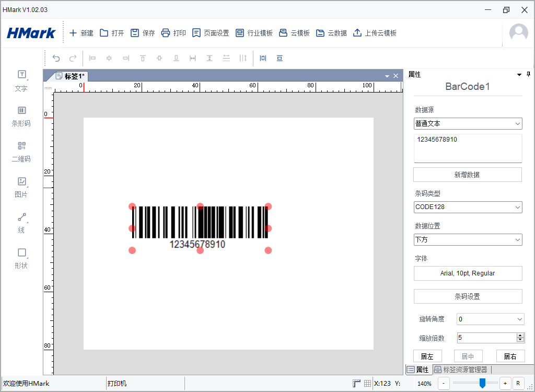
Task: Click the 新增数据 button
Action: coord(468,175)
